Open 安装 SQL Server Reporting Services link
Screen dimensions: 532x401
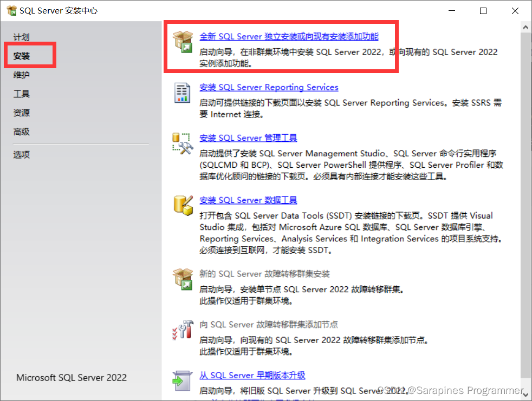[269, 87]
